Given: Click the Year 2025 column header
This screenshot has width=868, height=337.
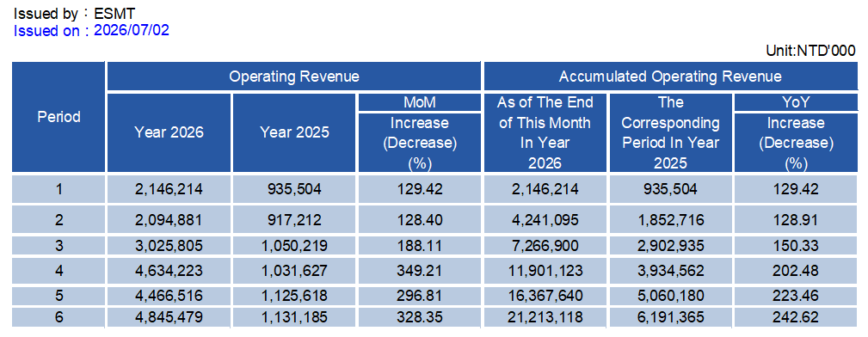Looking at the screenshot, I should coord(294,132).
